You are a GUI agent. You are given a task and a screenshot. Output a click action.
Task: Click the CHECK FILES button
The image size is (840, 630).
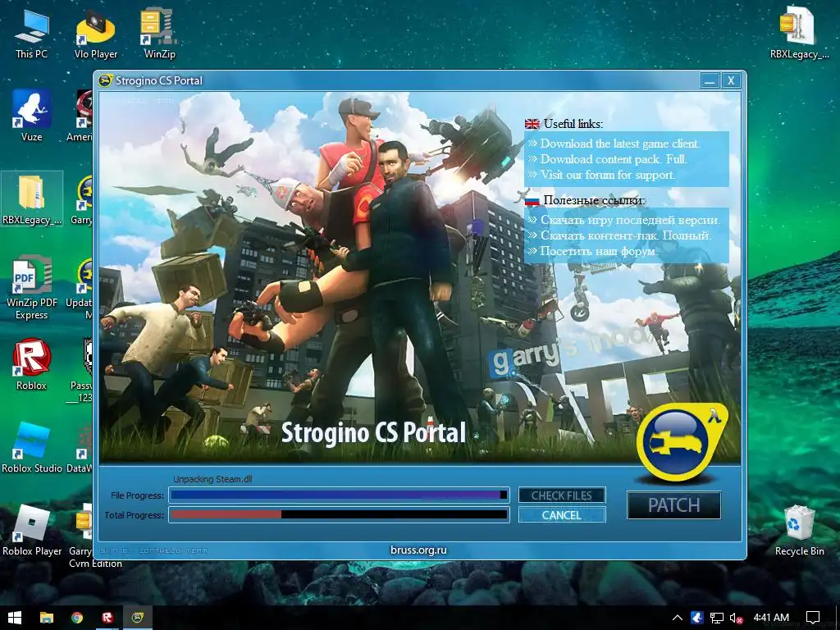coord(561,495)
